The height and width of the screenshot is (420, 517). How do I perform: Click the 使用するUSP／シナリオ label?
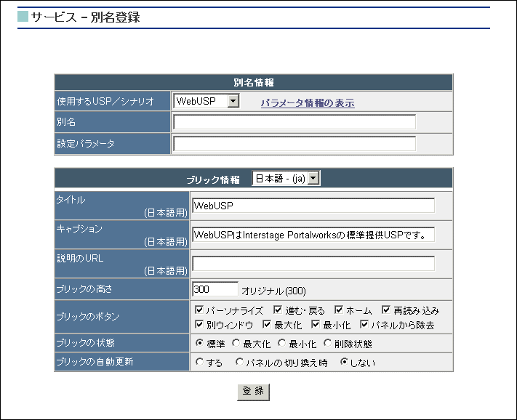(105, 101)
